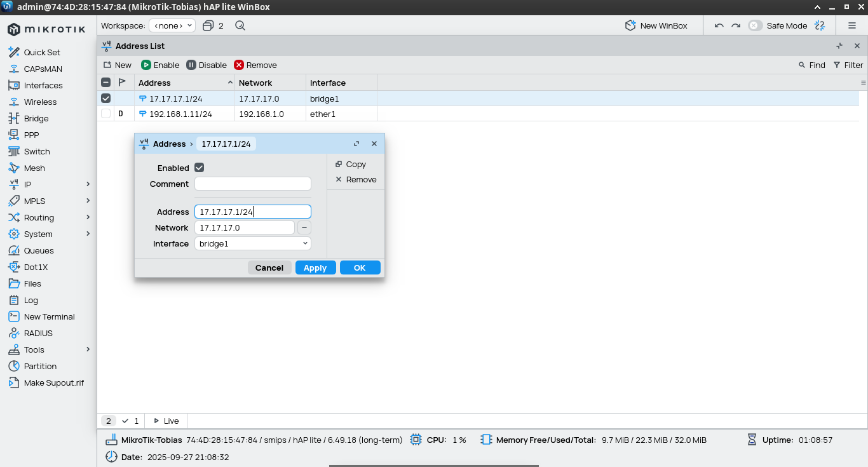868x467 pixels.
Task: Open the Interface dropdown showing bridge1
Action: click(x=252, y=244)
